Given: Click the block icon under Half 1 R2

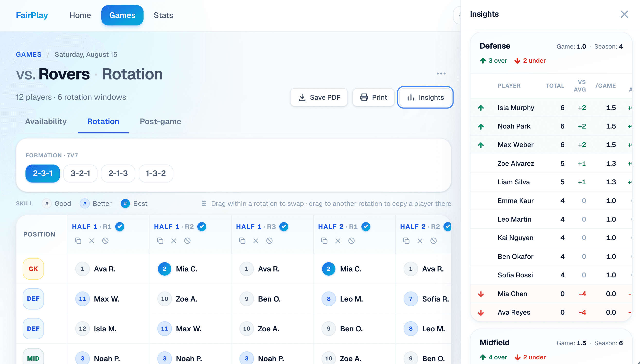Looking at the screenshot, I should (187, 241).
